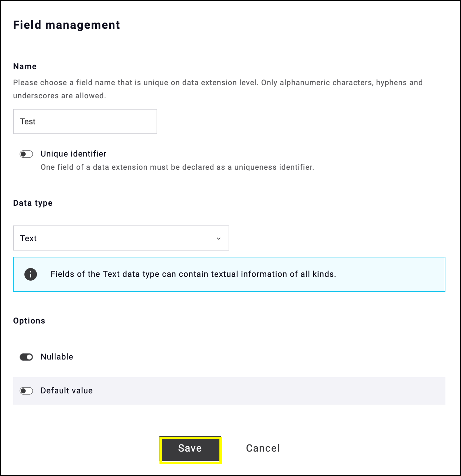Click the Data type section label
The image size is (461, 476).
tap(33, 203)
